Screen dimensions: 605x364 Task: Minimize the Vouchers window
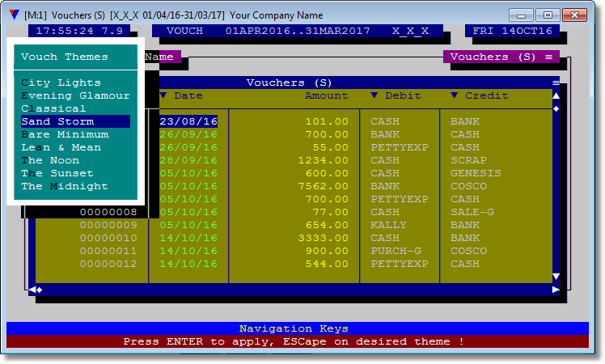pyautogui.click(x=521, y=15)
